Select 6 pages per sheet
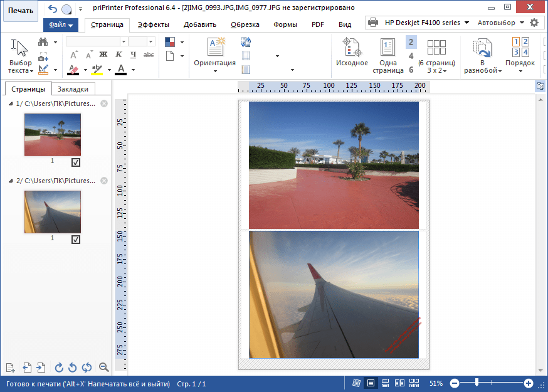548x392 pixels. click(x=411, y=70)
